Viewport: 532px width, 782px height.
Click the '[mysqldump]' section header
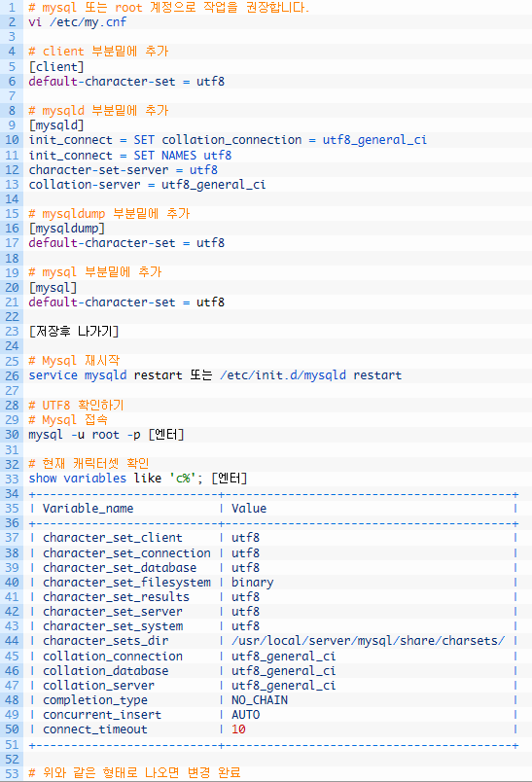[x=67, y=228]
